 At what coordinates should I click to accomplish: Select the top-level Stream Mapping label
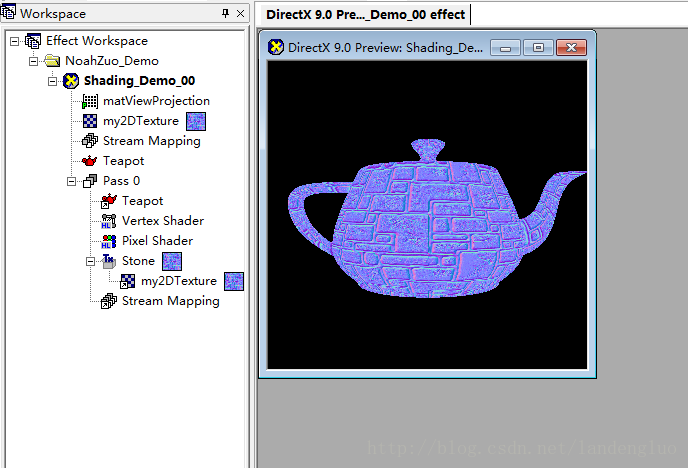(152, 141)
